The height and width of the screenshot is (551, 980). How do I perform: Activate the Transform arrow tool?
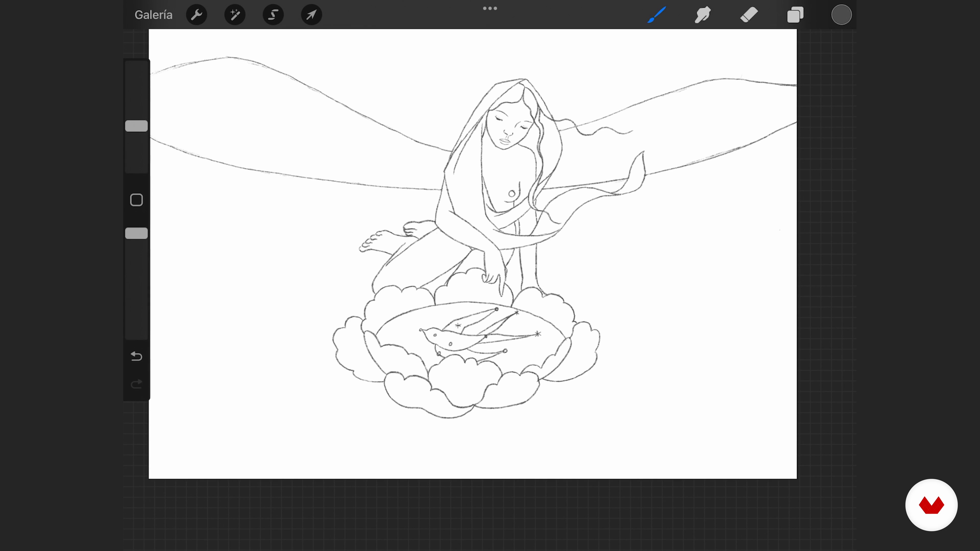312,15
